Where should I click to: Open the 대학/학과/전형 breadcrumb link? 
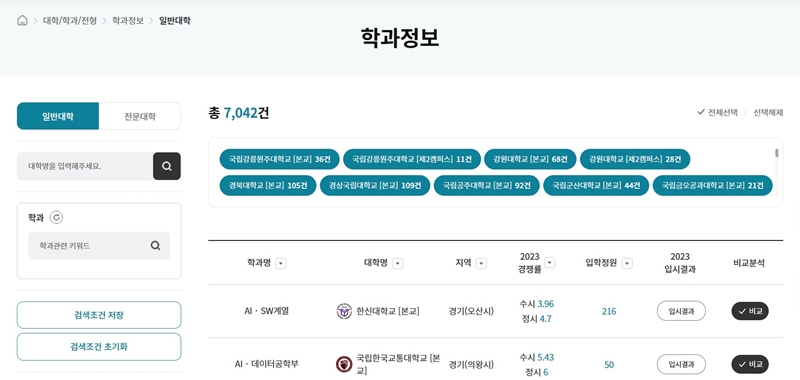pyautogui.click(x=70, y=20)
